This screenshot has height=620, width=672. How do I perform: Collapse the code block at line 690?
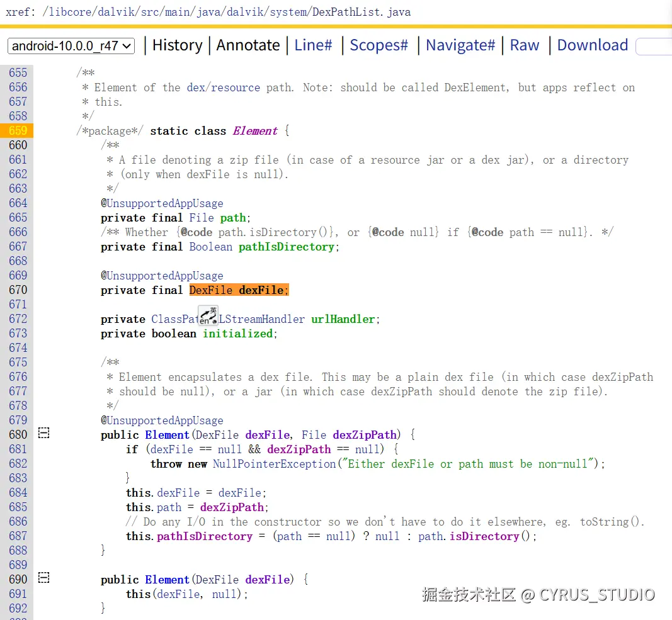coord(43,578)
